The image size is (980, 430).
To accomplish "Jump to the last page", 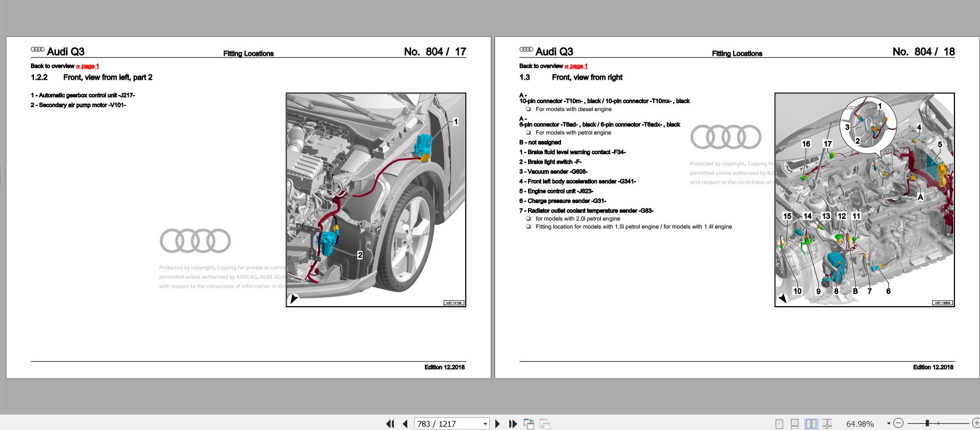I will point(513,424).
